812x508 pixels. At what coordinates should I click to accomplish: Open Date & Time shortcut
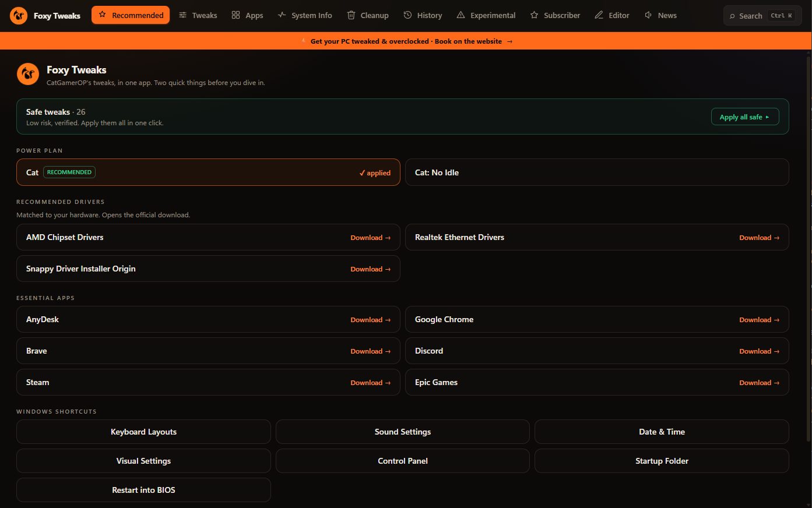click(662, 432)
